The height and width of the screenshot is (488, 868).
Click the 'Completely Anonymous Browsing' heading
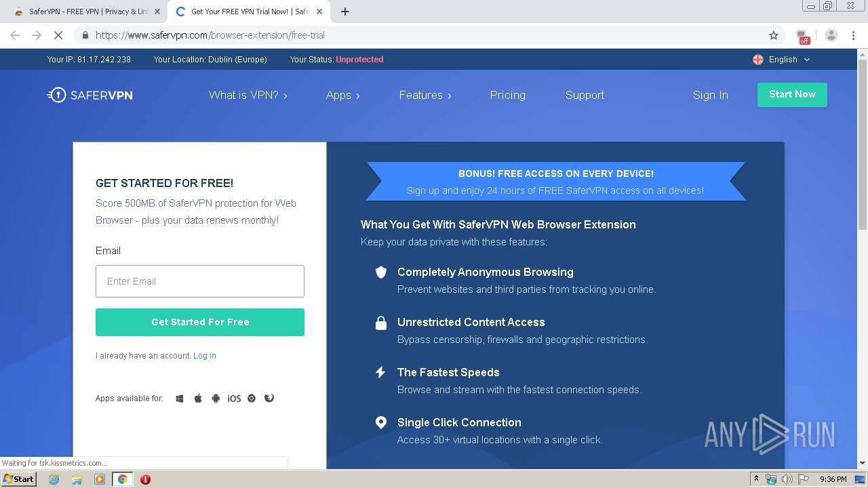(x=486, y=272)
